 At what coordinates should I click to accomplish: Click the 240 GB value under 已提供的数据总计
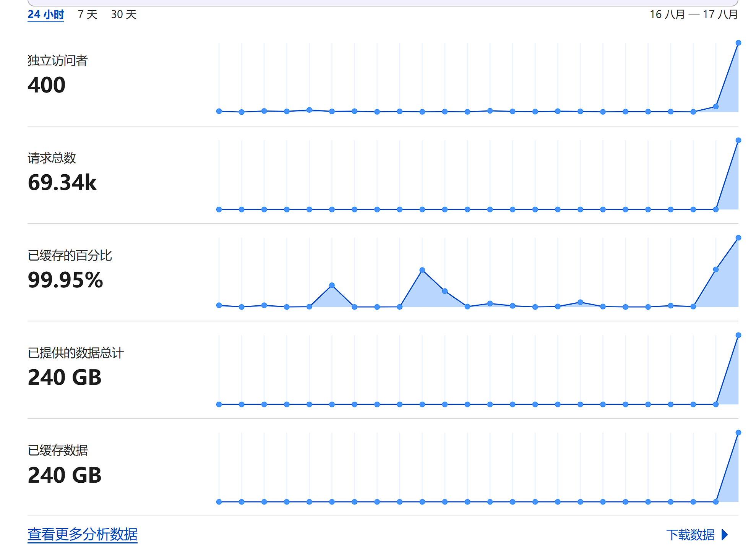click(65, 378)
